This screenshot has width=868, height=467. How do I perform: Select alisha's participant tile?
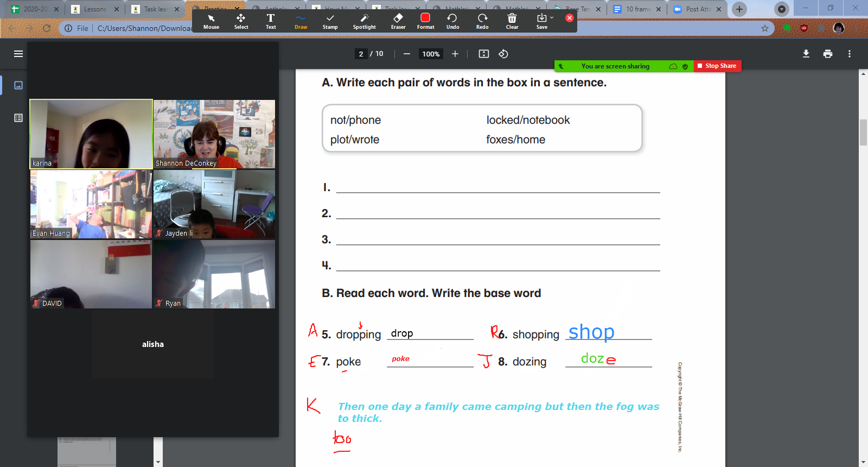153,344
